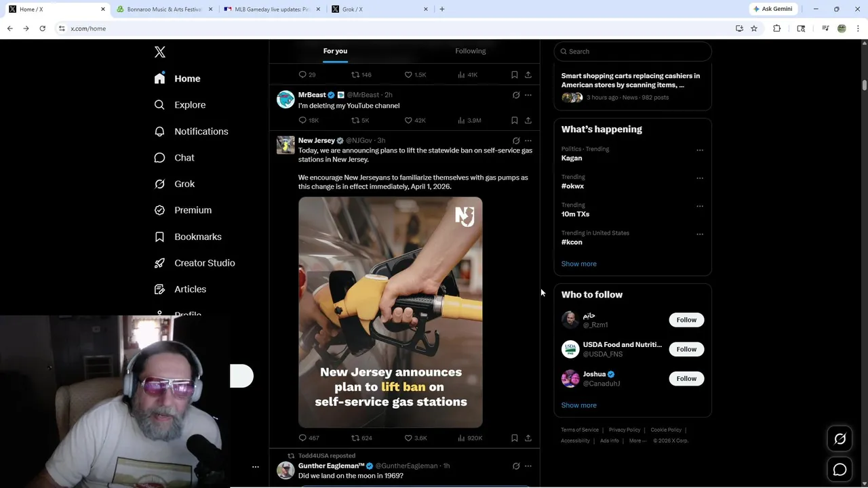
Task: Expand the More footer menu
Action: [637, 441]
